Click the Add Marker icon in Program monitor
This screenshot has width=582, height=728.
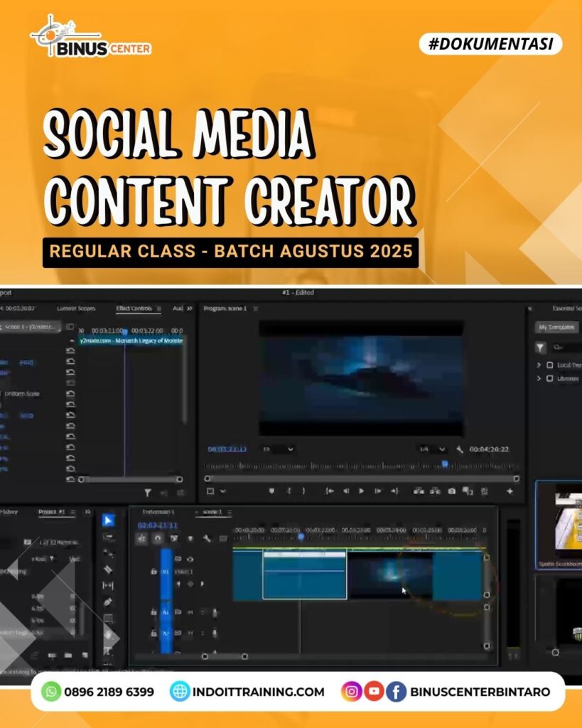pos(271,491)
